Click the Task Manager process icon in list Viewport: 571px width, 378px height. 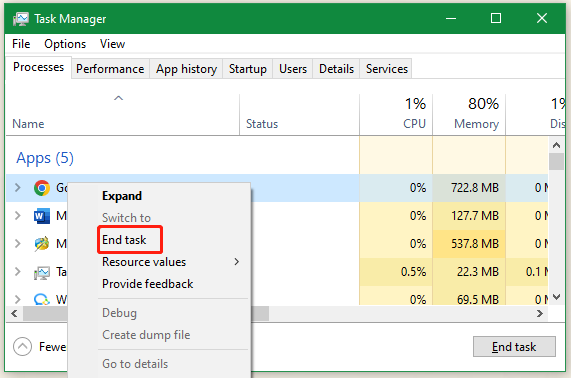point(42,272)
